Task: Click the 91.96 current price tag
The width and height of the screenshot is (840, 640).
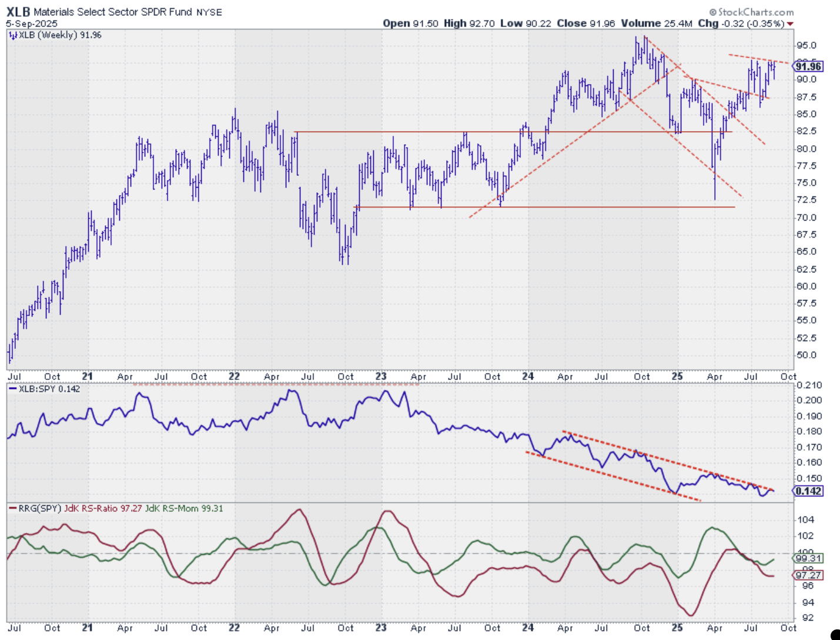Action: point(808,66)
